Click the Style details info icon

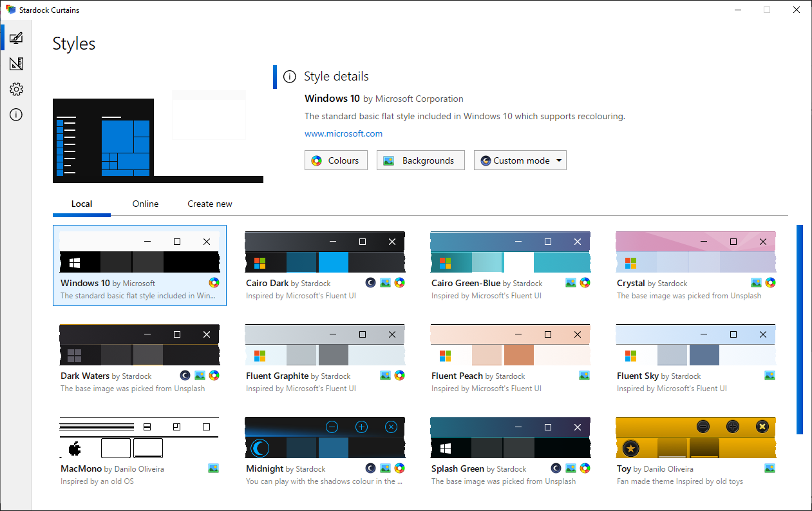pyautogui.click(x=290, y=77)
